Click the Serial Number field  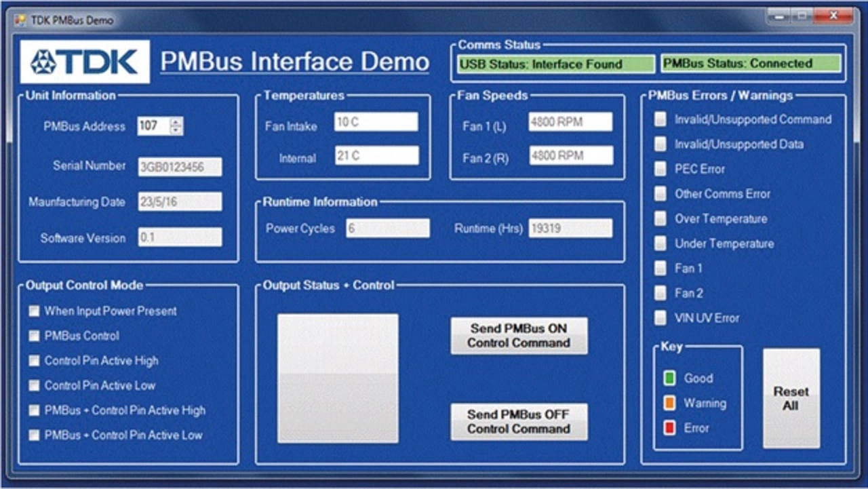click(x=180, y=167)
